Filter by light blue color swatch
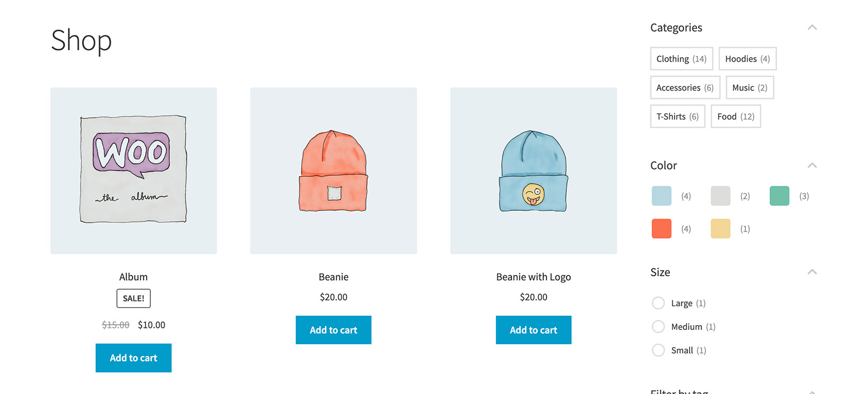 point(662,196)
